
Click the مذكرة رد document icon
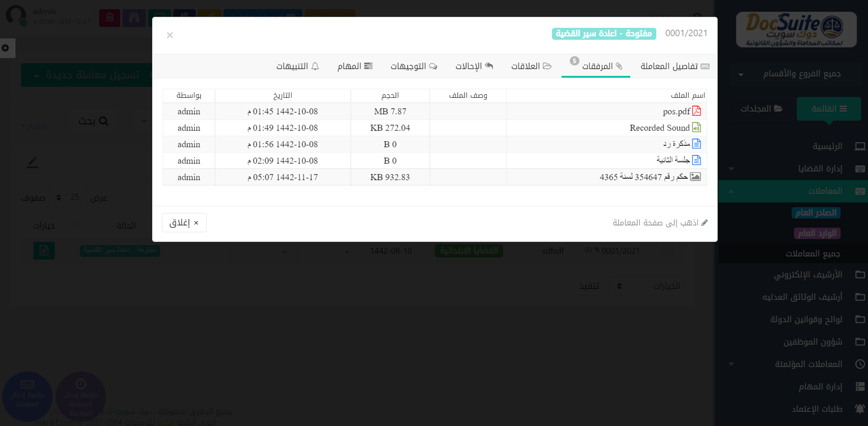(x=696, y=144)
